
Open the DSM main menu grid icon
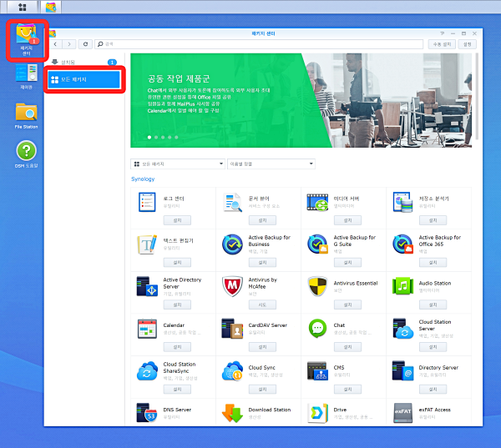tap(22, 7)
